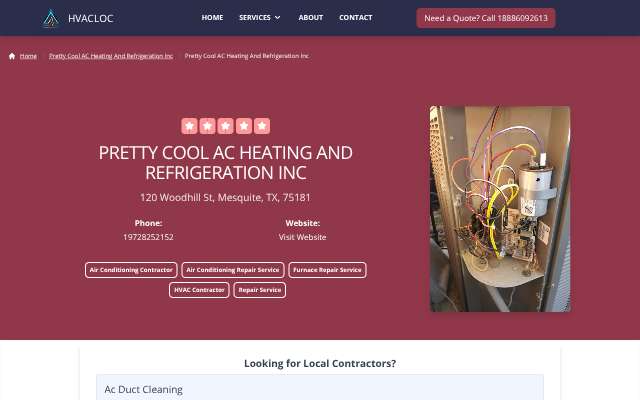Screen dimensions: 640x400
Task: Select Air Conditioning Contractor tag
Action: [x=131, y=270]
